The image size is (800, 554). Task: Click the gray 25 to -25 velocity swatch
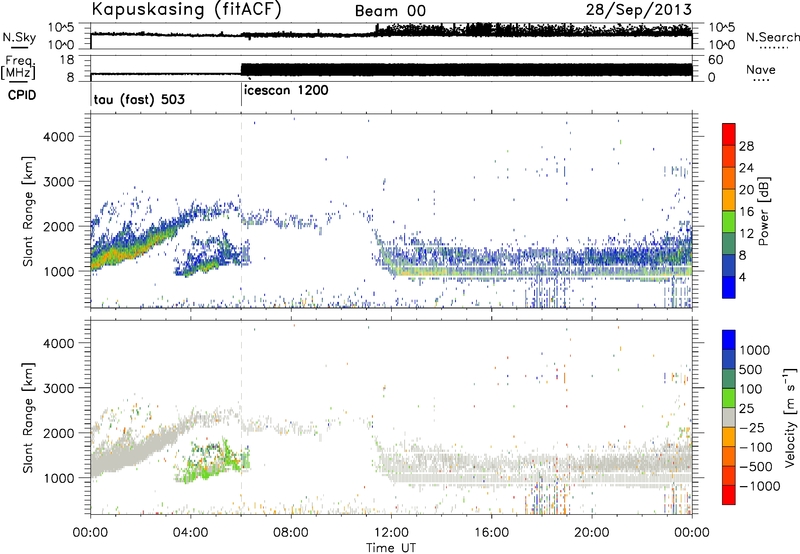pyautogui.click(x=729, y=417)
